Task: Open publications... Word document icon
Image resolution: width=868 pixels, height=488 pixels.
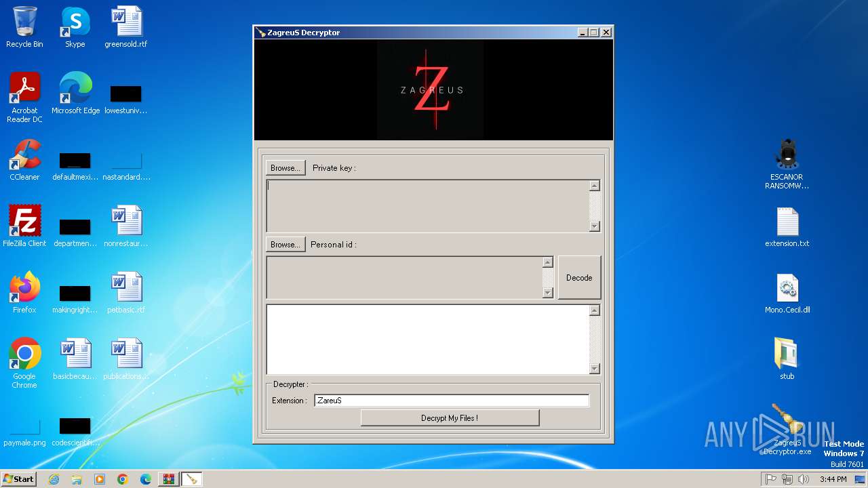Action: coord(126,359)
